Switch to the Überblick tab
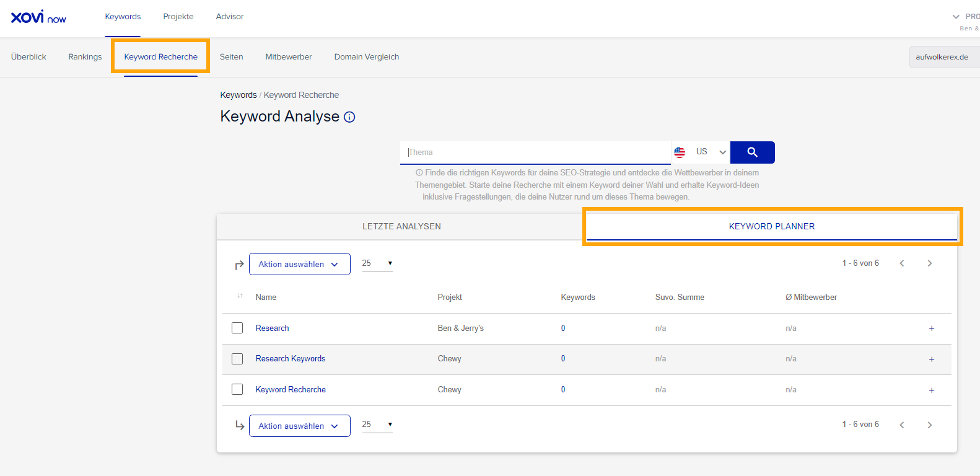 (x=28, y=57)
